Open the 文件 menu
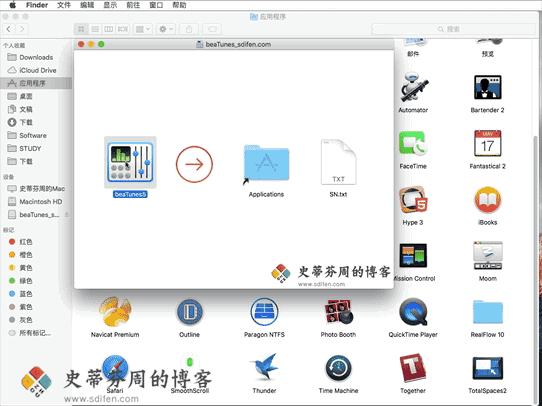The width and height of the screenshot is (542, 406). click(64, 5)
